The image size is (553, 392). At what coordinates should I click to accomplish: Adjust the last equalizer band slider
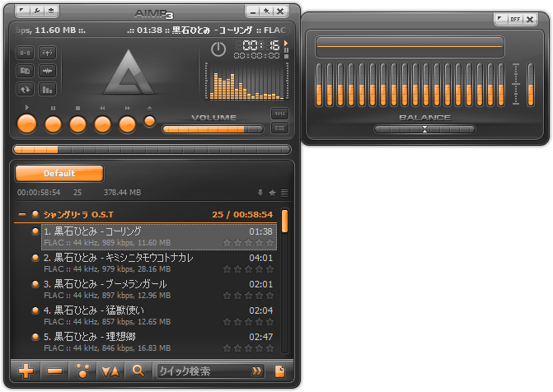pyautogui.click(x=501, y=85)
